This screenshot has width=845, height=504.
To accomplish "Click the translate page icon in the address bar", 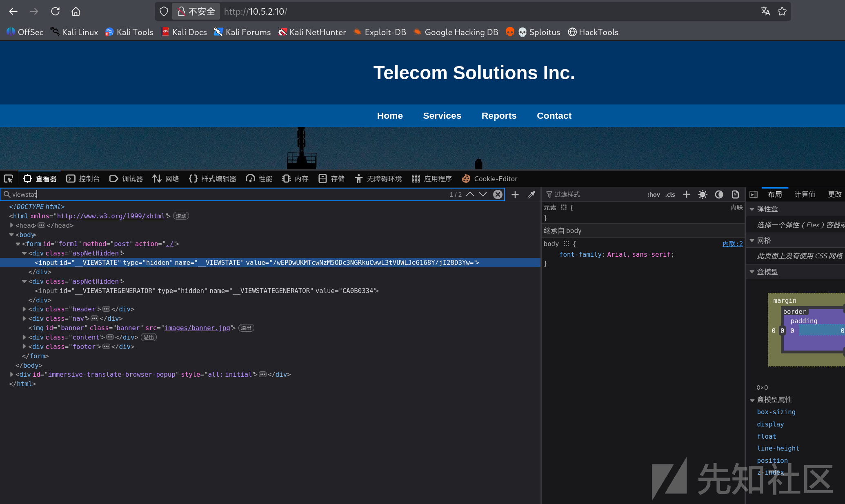I will coord(765,11).
